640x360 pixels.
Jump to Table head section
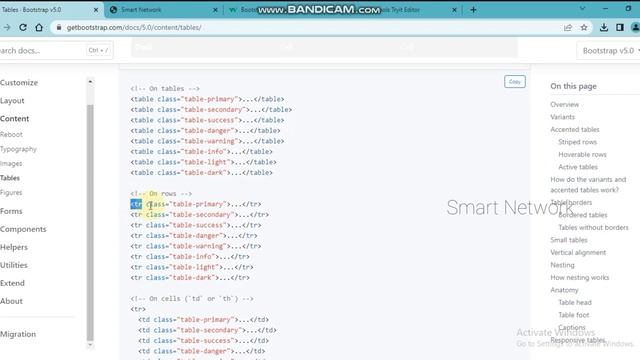(575, 302)
